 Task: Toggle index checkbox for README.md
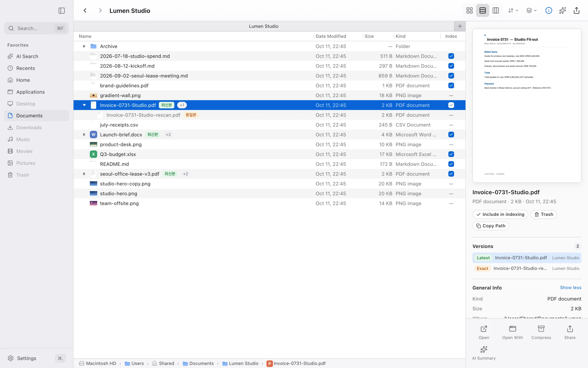pyautogui.click(x=451, y=164)
